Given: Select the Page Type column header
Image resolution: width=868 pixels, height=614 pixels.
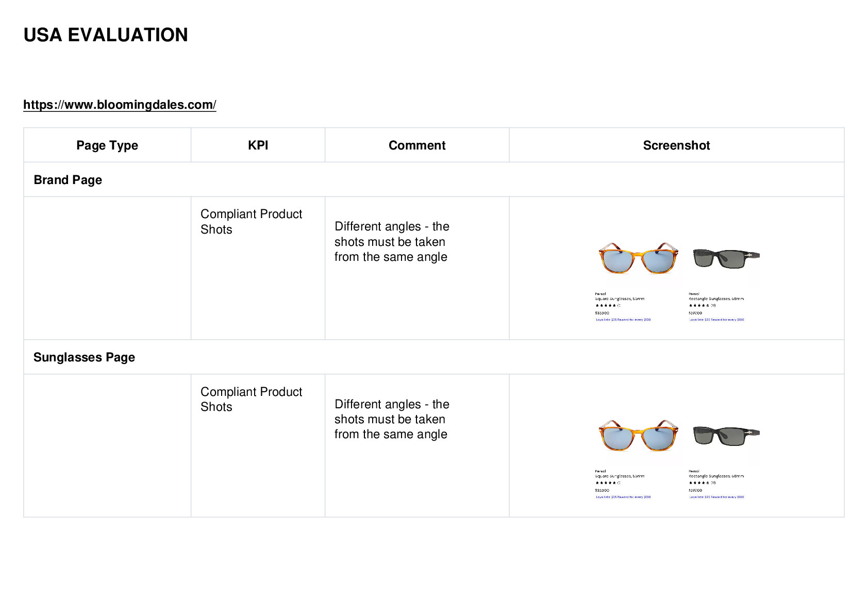Looking at the screenshot, I should (107, 145).
